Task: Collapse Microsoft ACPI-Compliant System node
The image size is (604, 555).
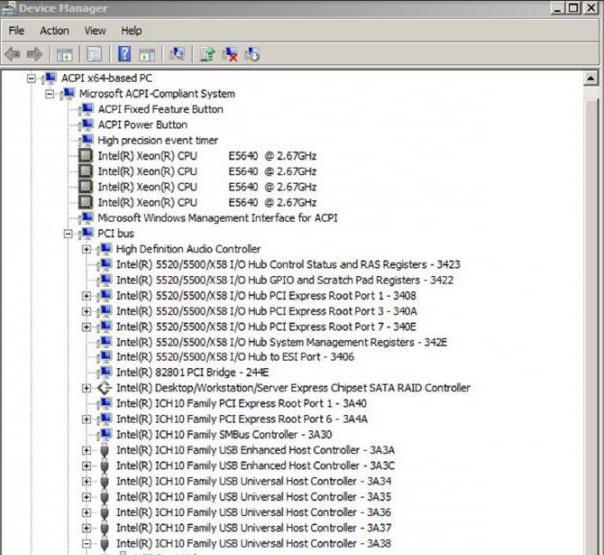Action: coord(49,94)
